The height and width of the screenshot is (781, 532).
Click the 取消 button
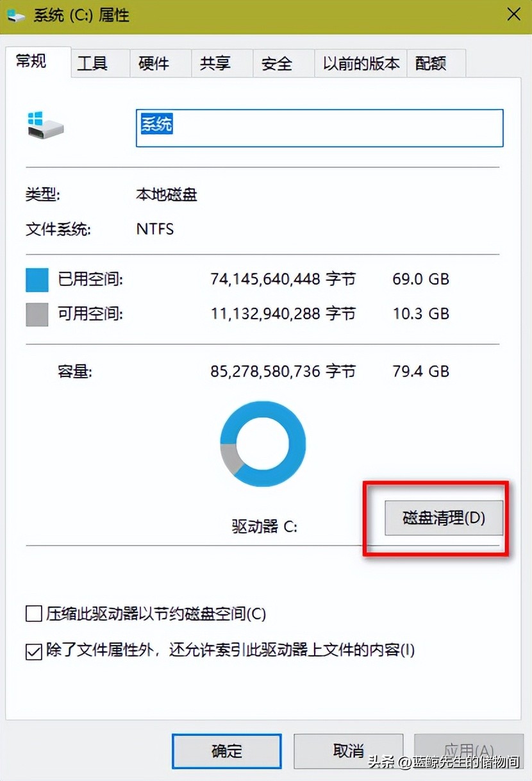tap(348, 751)
